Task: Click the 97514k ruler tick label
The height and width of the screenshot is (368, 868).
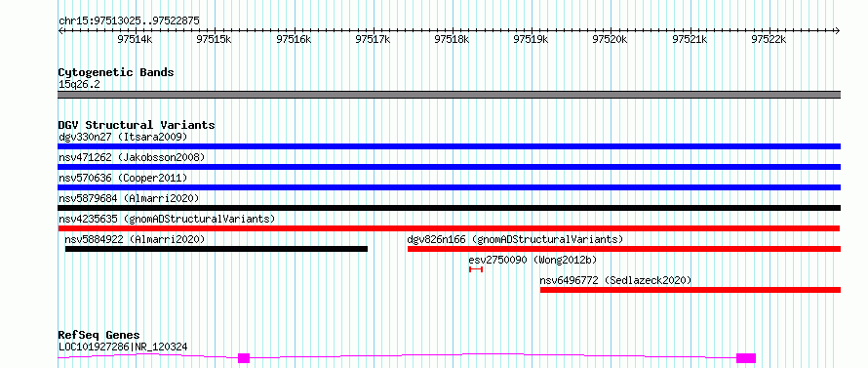Action: 135,39
